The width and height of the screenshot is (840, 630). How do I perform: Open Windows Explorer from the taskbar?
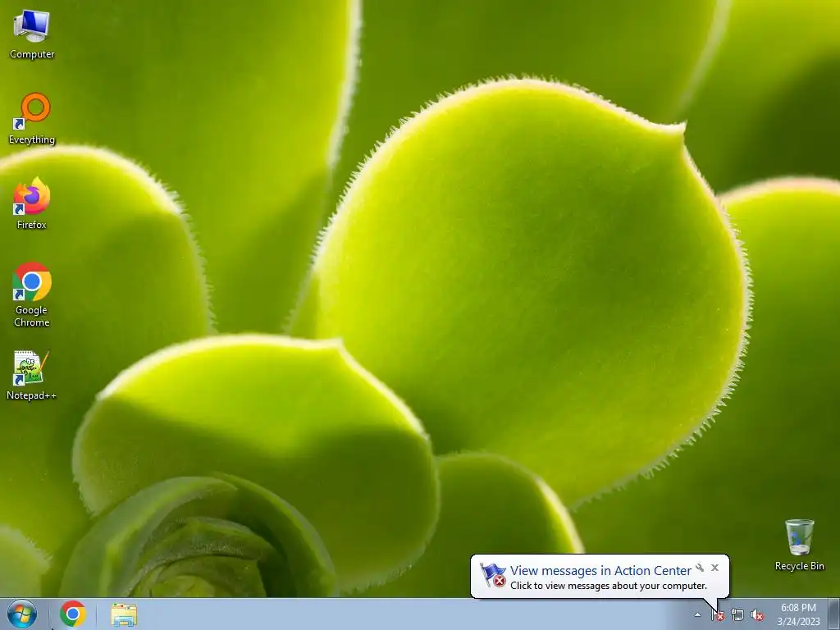tap(124, 614)
